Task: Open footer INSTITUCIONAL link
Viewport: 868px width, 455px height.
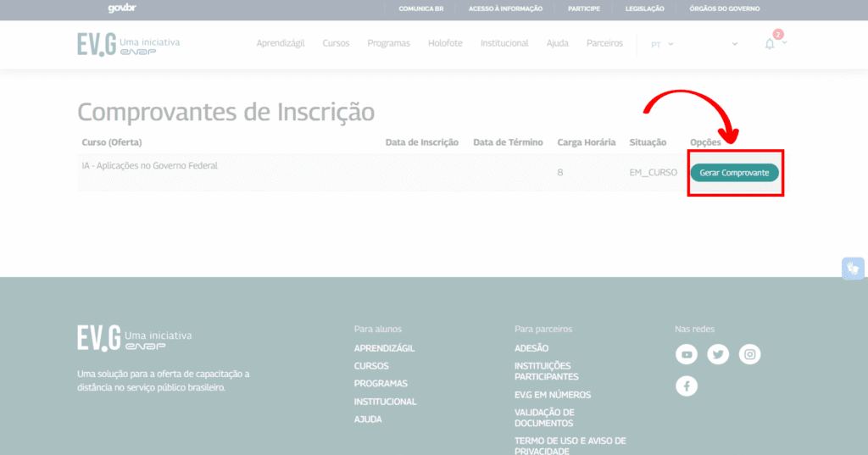Action: (386, 402)
